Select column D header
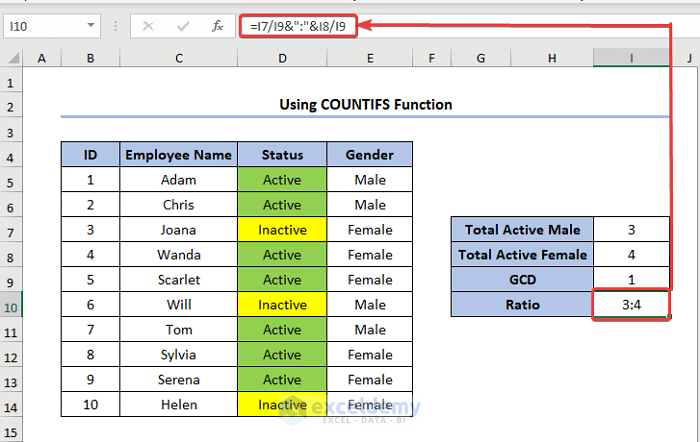 point(282,59)
